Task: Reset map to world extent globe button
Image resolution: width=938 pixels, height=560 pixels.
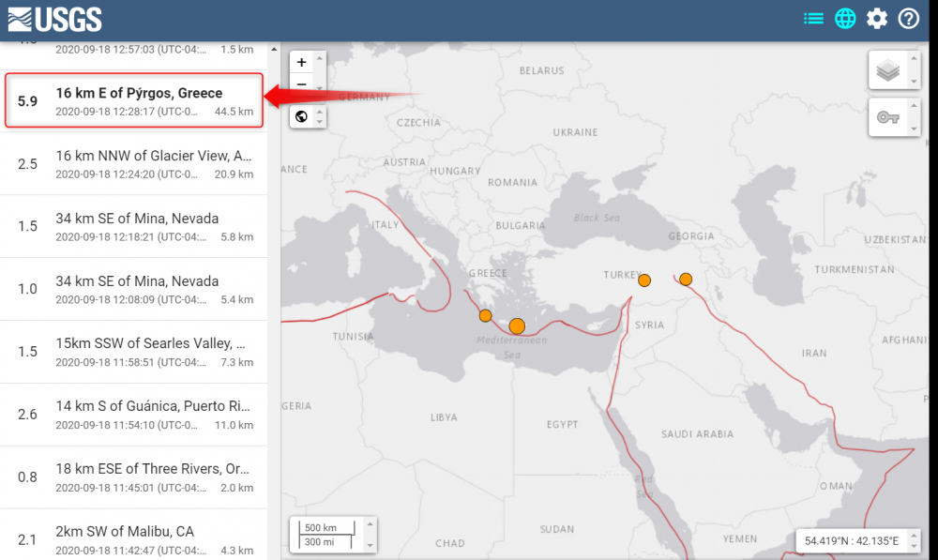Action: (x=301, y=116)
